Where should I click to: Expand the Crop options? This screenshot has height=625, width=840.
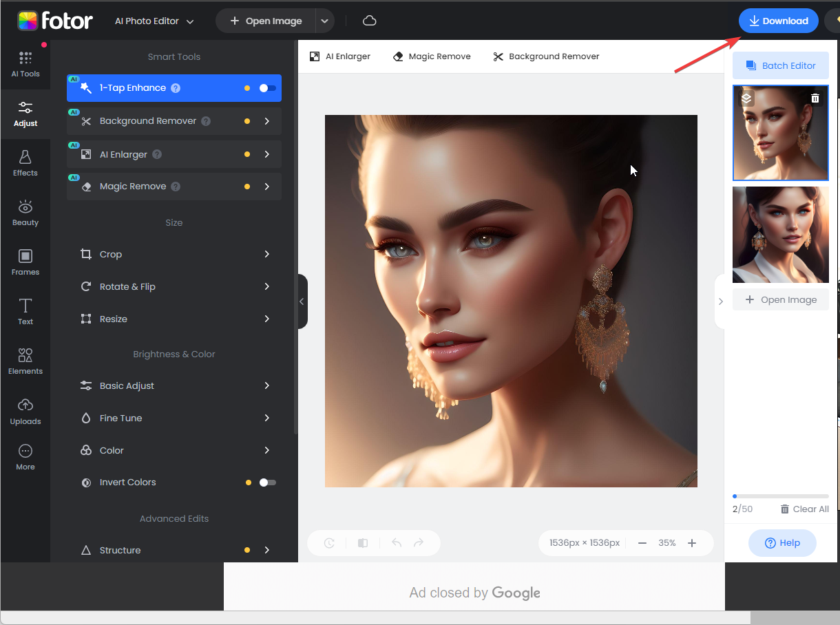pos(174,255)
